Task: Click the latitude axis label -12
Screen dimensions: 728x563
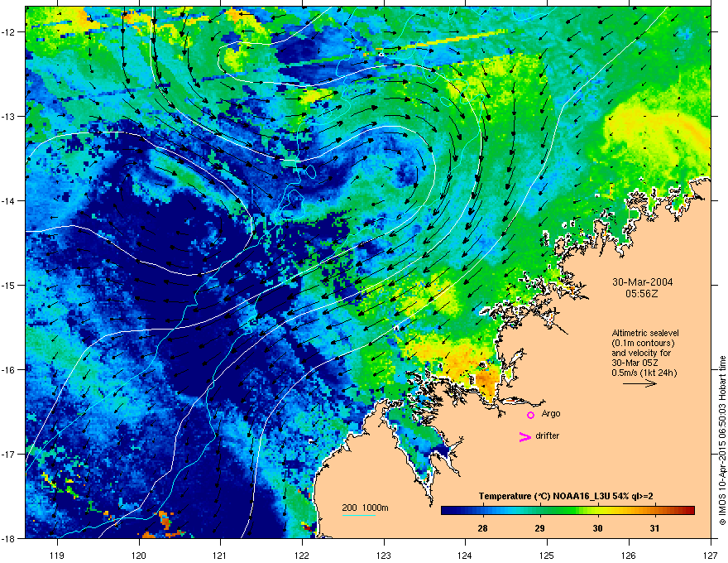Action: (x=9, y=32)
